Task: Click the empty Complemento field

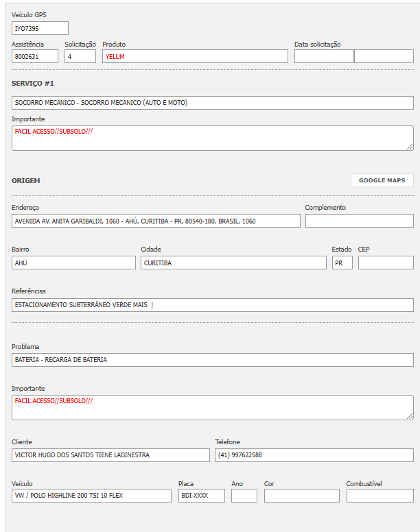Action: click(359, 221)
